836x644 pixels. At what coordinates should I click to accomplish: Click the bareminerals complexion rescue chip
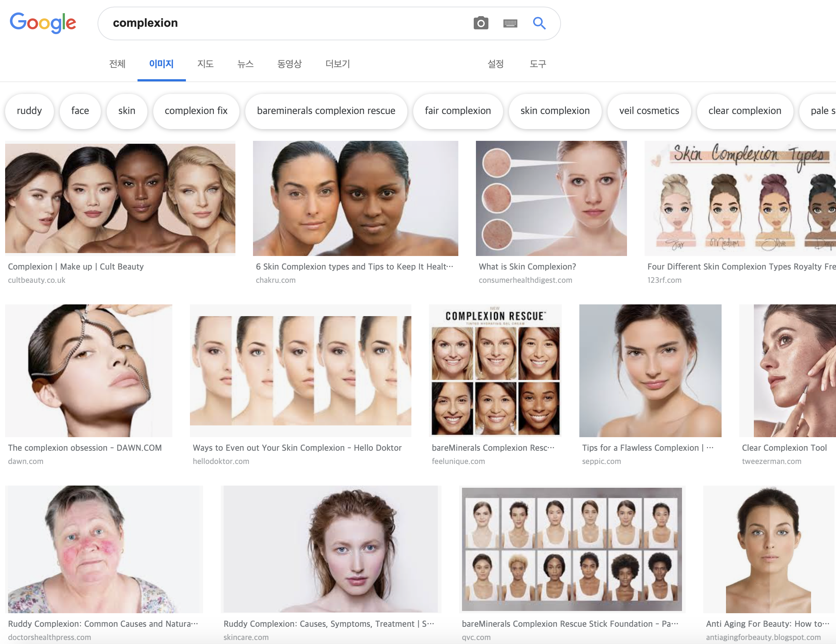326,111
